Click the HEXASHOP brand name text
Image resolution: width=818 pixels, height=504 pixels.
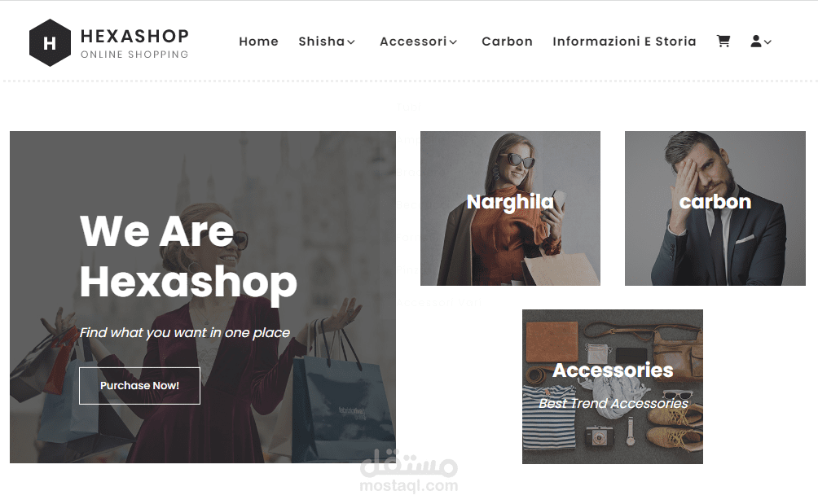tap(135, 36)
